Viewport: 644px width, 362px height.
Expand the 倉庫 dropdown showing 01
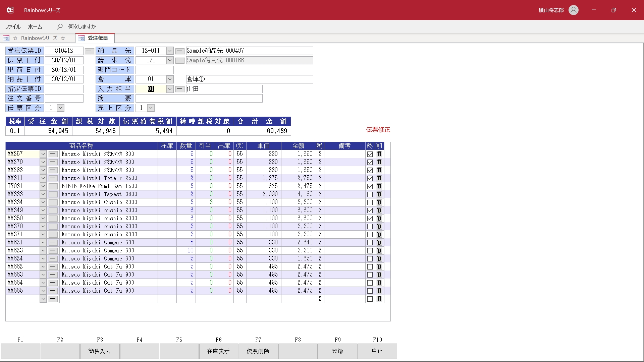170,79
